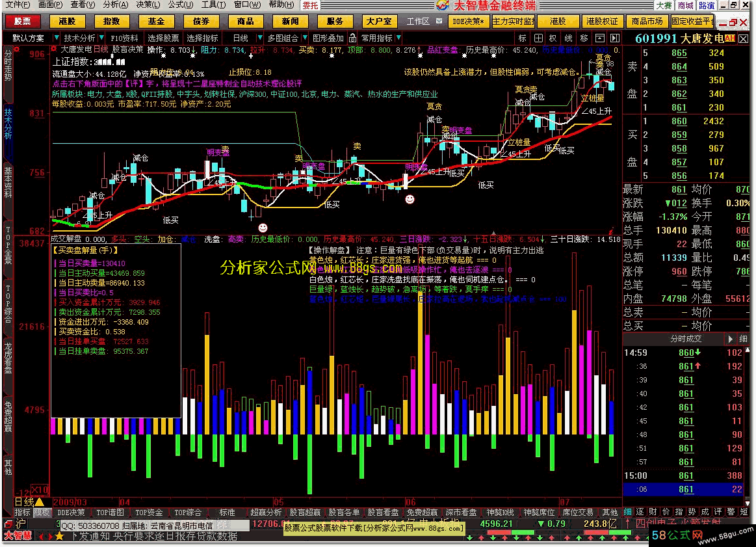The image size is (756, 547).
Task: Click the red 股票 button
Action: click(23, 21)
